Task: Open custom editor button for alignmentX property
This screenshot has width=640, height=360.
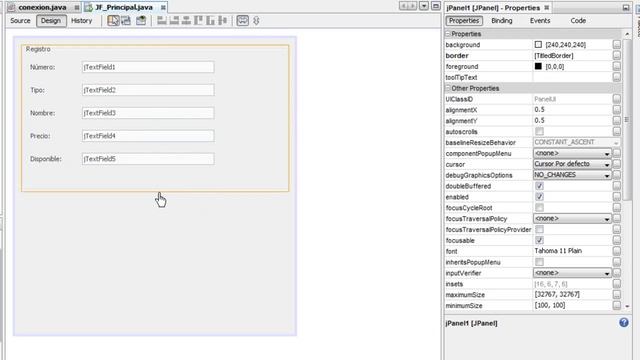Action: pos(617,110)
